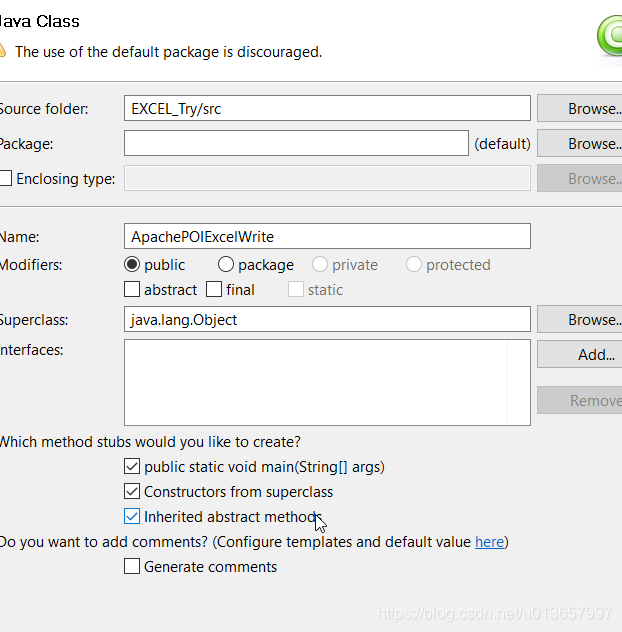Screen dimensions: 622x632
Task: Select the public modifier radio button
Action: (132, 265)
